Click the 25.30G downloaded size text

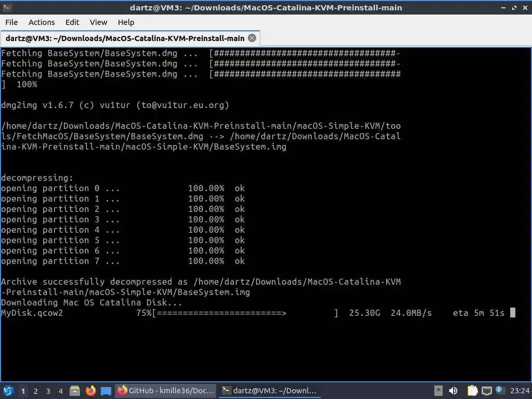click(x=364, y=313)
